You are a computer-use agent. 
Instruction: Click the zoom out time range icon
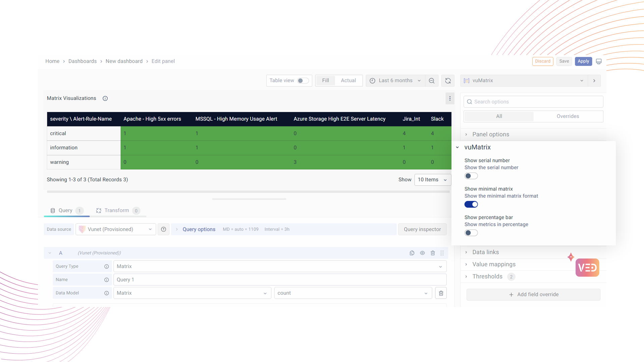pos(432,81)
